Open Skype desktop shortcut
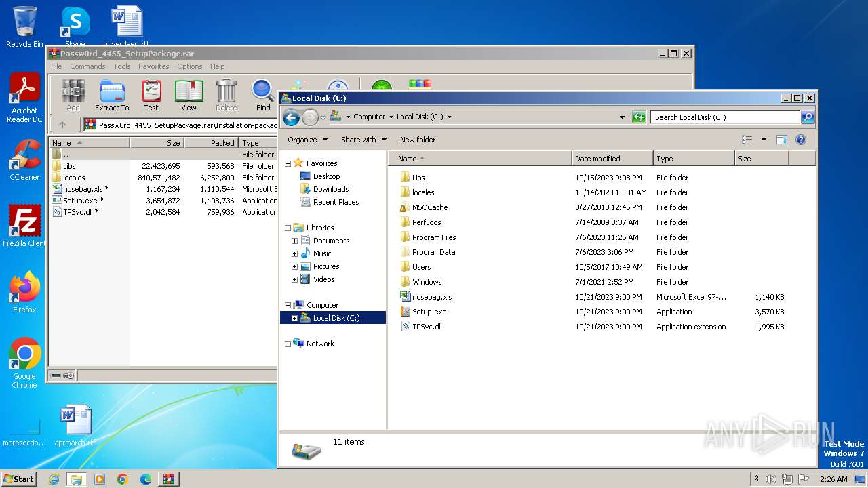 (x=75, y=27)
